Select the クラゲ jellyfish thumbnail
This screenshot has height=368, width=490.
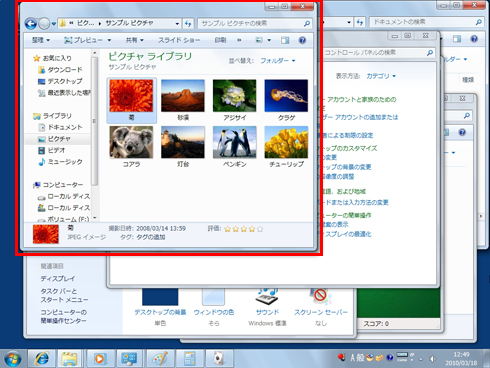286,100
